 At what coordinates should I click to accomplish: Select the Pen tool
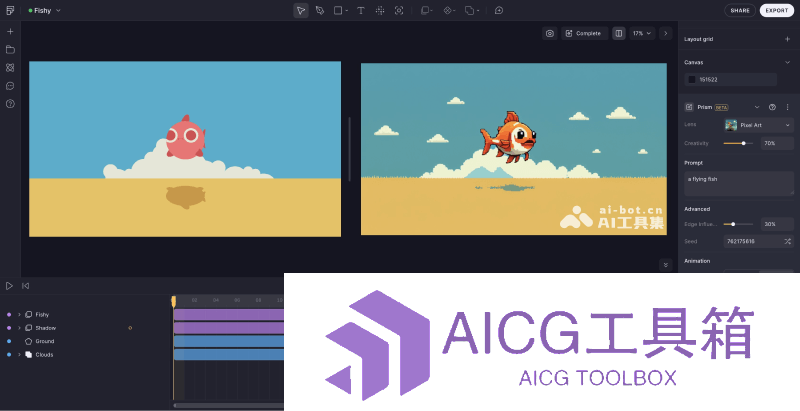coord(320,10)
